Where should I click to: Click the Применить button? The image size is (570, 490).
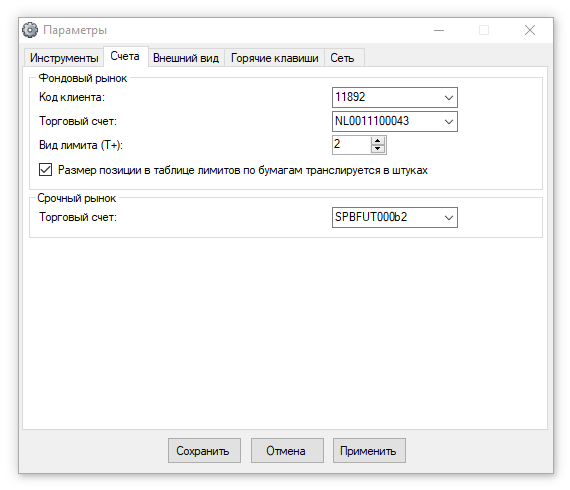click(369, 450)
